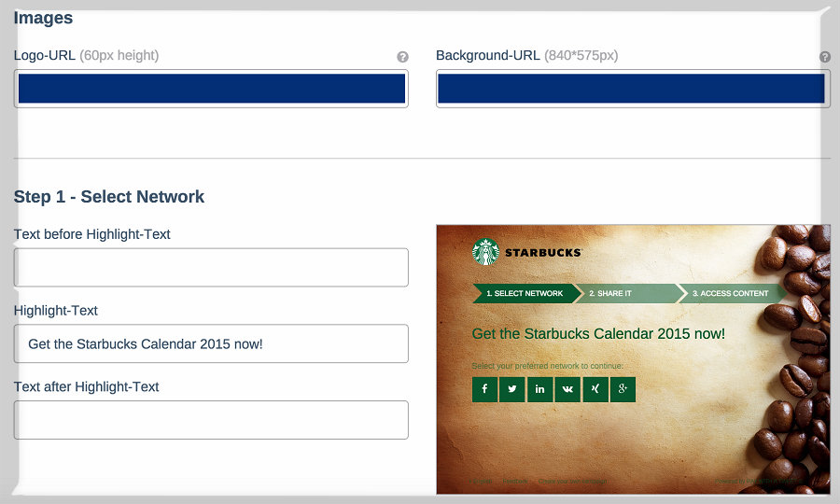Viewport: 840px width, 504px height.
Task: Click the Facebook share icon in preview
Action: point(484,389)
